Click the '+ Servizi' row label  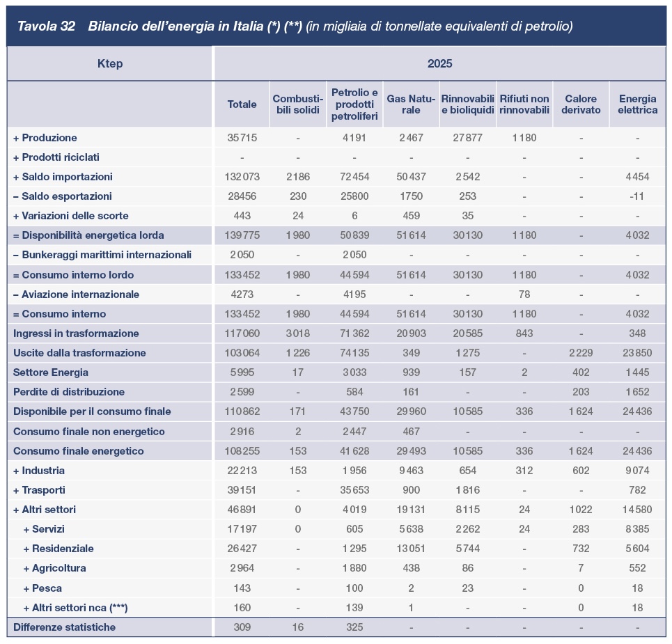(x=44, y=529)
